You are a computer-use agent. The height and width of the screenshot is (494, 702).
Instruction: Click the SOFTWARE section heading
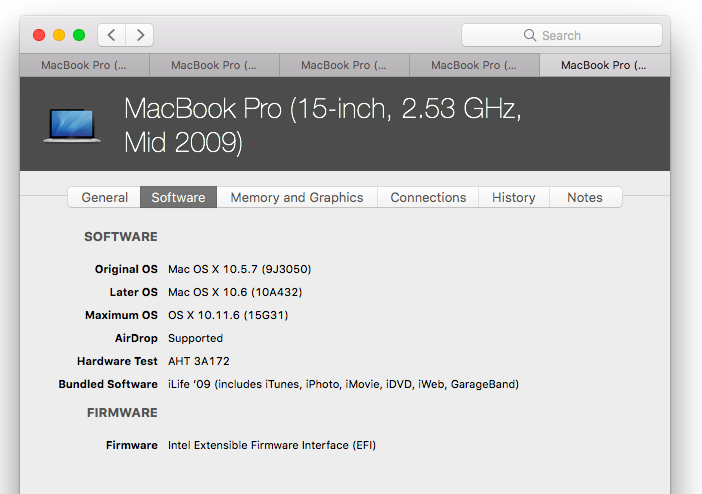[121, 236]
